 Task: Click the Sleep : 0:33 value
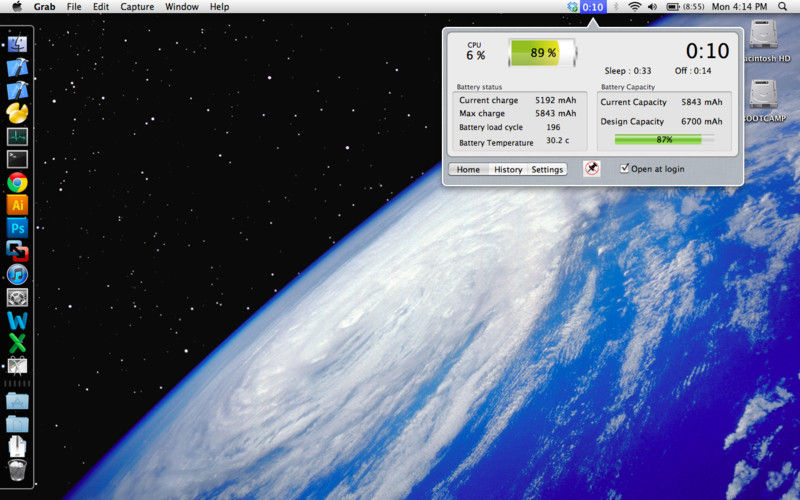pyautogui.click(x=628, y=71)
